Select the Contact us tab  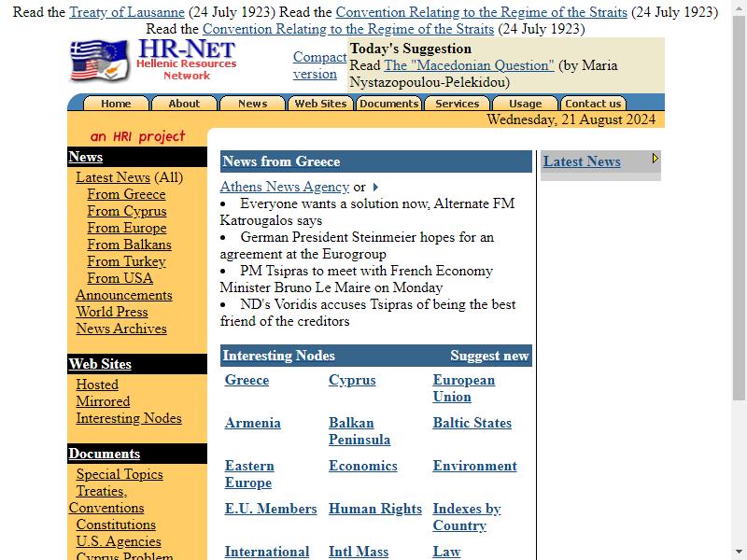click(594, 104)
